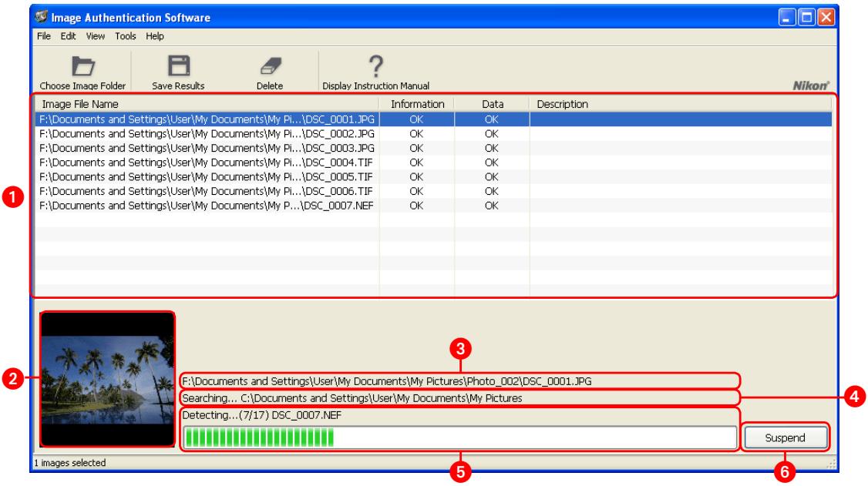Open the View menu
Image resolution: width=868 pixels, height=486 pixels.
tap(96, 36)
